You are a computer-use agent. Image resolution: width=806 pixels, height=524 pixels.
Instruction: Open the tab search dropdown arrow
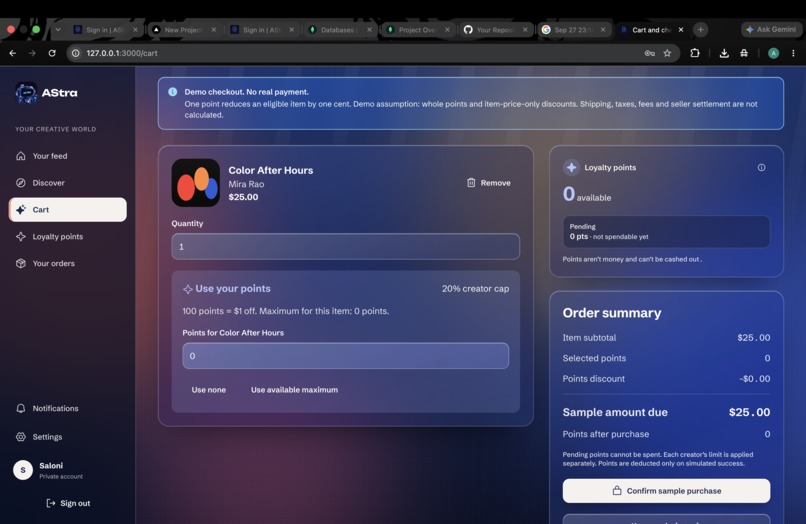(58, 30)
